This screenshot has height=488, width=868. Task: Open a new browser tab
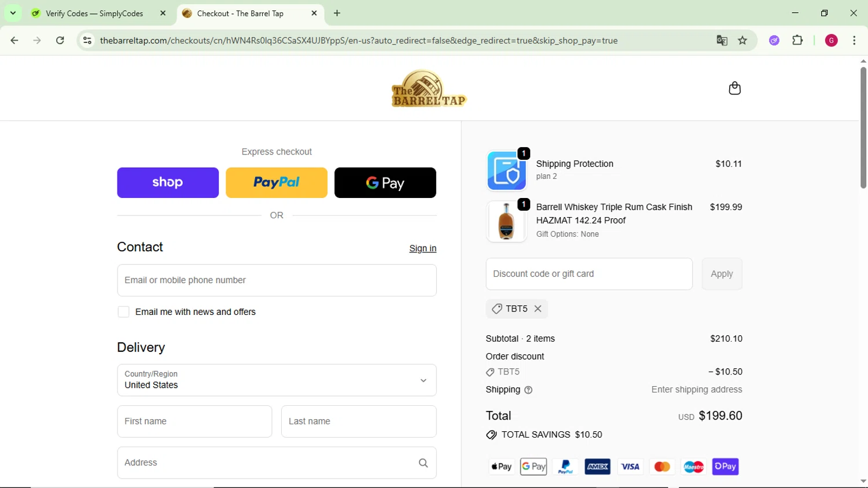pyautogui.click(x=337, y=13)
